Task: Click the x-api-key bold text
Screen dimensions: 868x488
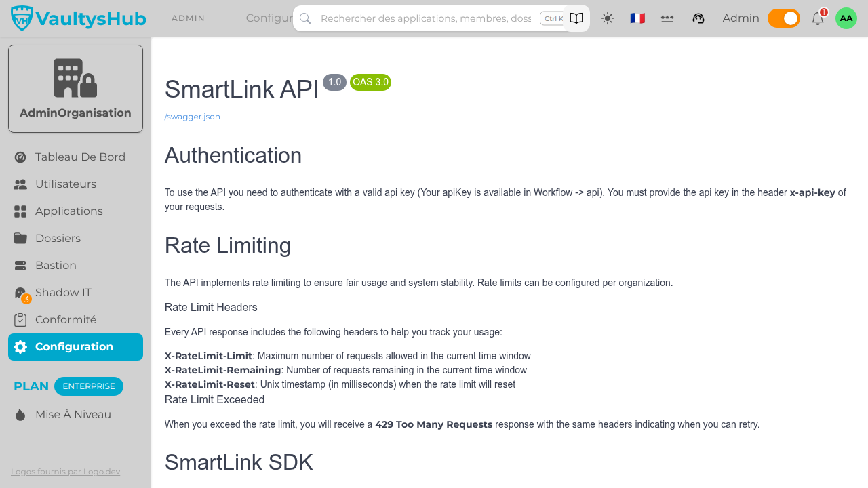Action: [812, 192]
